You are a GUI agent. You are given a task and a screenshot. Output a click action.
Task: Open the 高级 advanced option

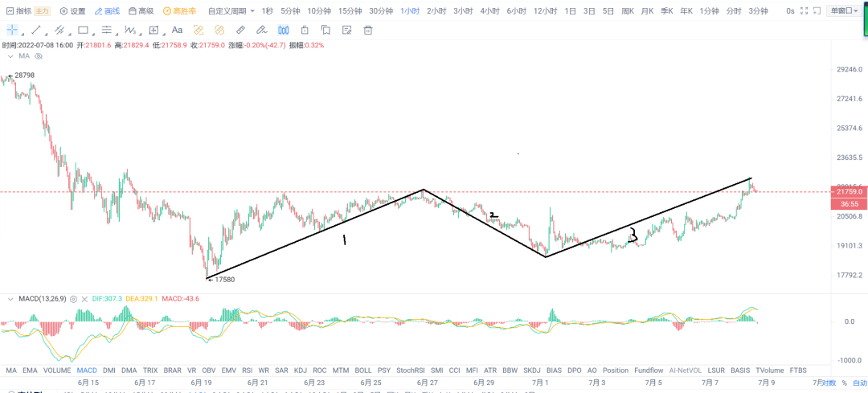141,11
